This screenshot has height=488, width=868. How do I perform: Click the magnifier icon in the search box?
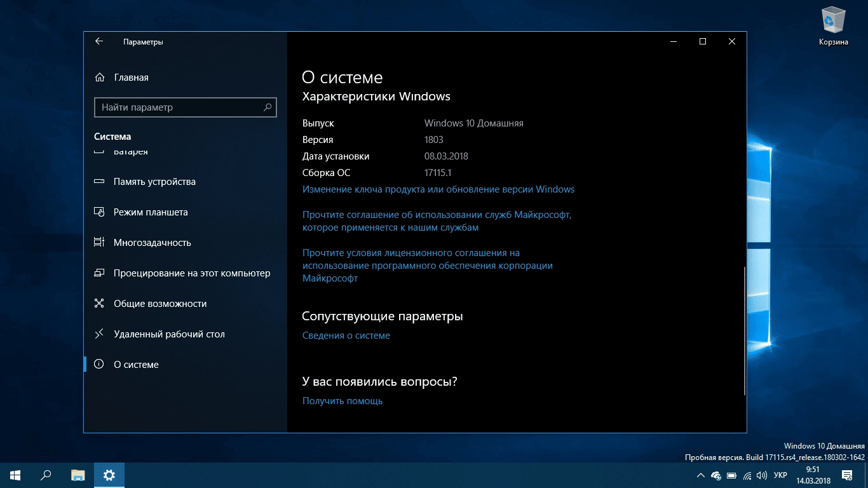pyautogui.click(x=268, y=107)
